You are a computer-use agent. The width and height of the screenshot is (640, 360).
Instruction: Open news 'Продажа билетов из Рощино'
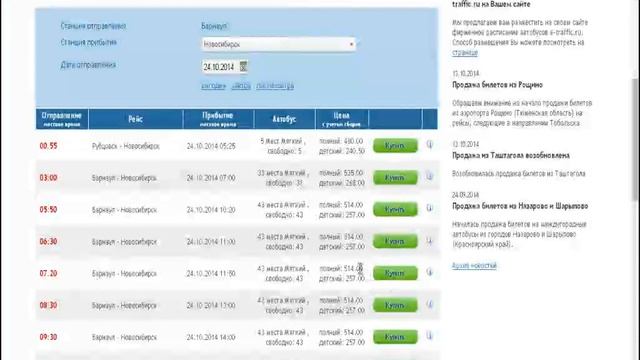(497, 85)
